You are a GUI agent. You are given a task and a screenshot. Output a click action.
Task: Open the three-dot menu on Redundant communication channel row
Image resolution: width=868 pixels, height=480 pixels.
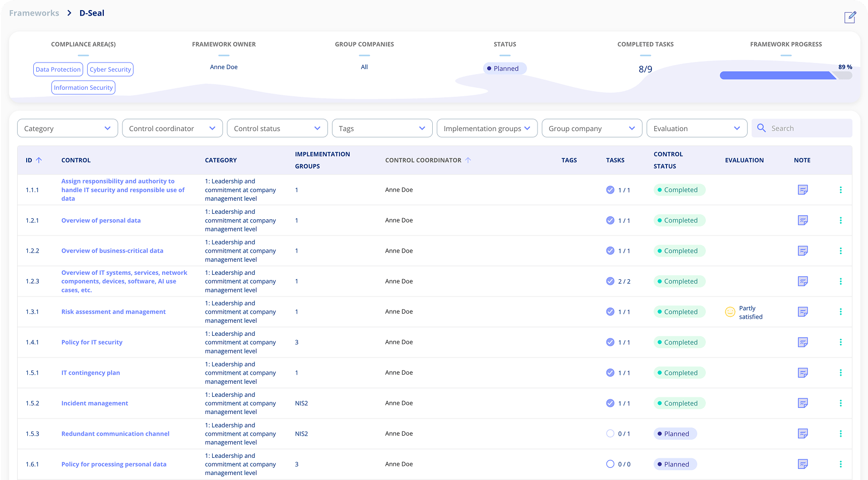840,434
